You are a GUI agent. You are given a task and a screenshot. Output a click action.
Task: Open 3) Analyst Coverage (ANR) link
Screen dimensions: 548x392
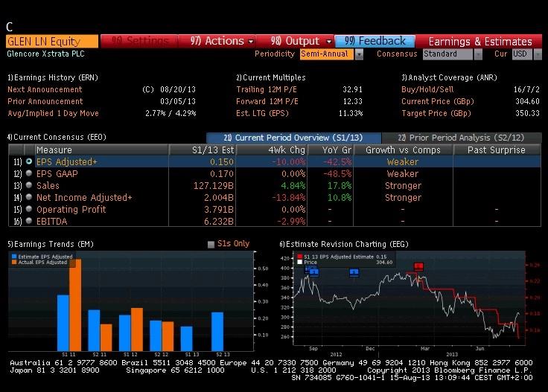(x=450, y=77)
